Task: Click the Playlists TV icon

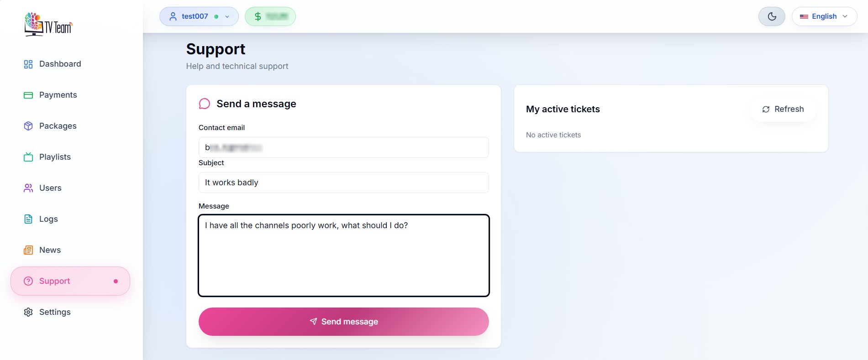Action: [x=28, y=157]
